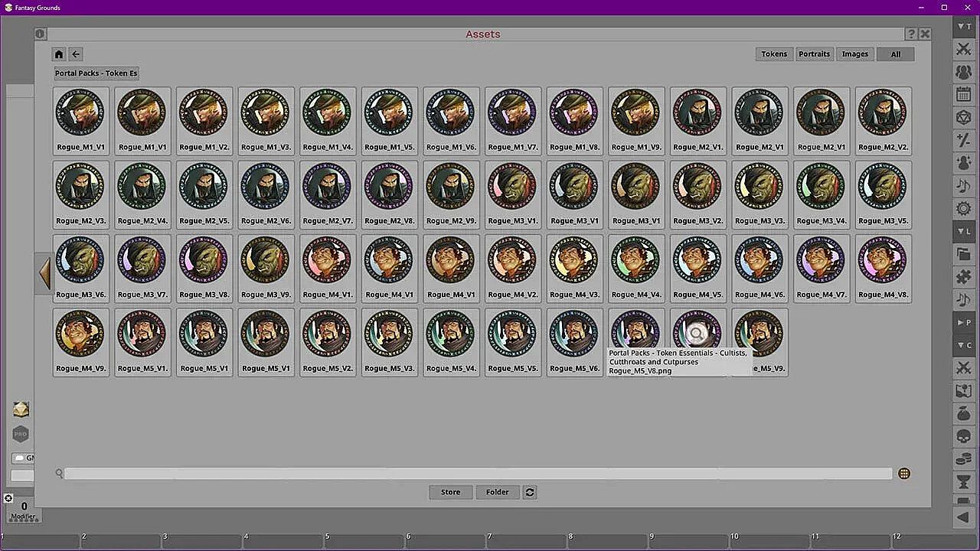This screenshot has height=551, width=980.
Task: Click the Store button
Action: (x=451, y=492)
